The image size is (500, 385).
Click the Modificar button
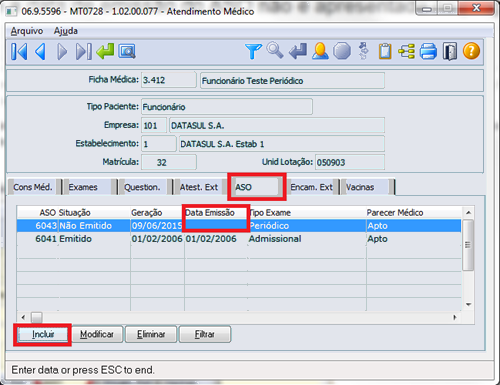pyautogui.click(x=97, y=334)
